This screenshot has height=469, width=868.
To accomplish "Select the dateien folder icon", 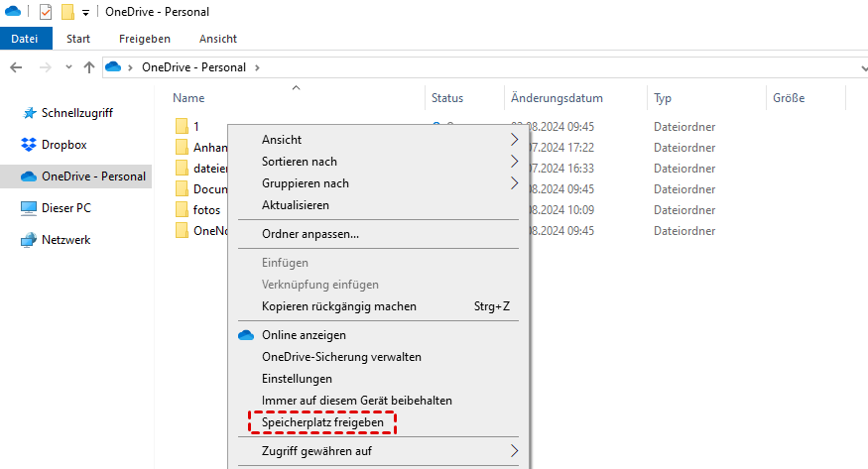I will tap(182, 168).
